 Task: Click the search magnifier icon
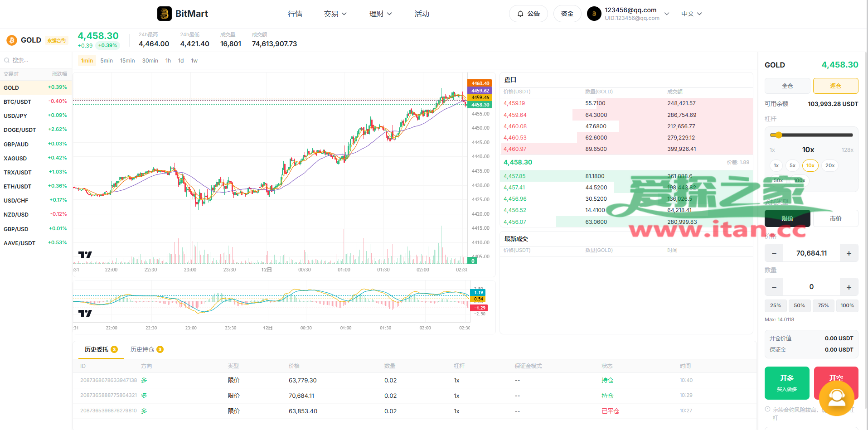[x=7, y=60]
